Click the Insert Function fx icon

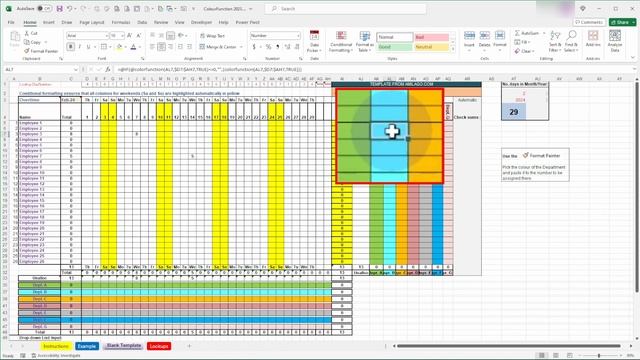coord(108,69)
